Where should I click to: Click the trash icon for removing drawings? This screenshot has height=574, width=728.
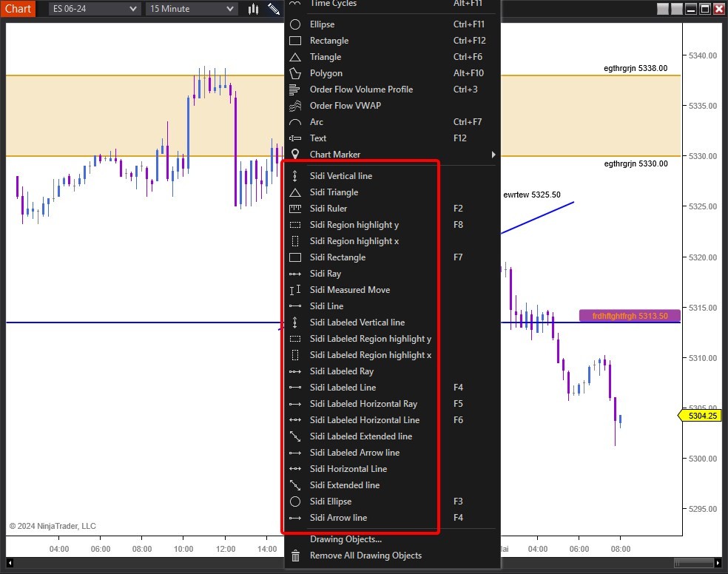pyautogui.click(x=295, y=556)
